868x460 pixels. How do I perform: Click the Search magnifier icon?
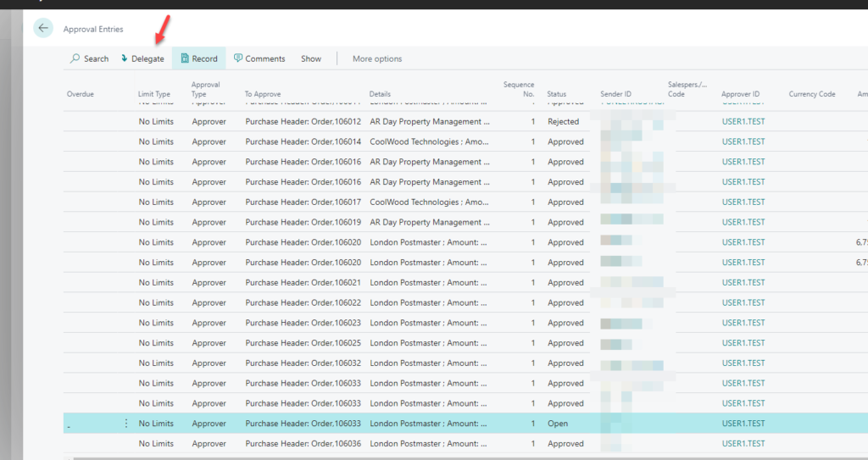75,58
